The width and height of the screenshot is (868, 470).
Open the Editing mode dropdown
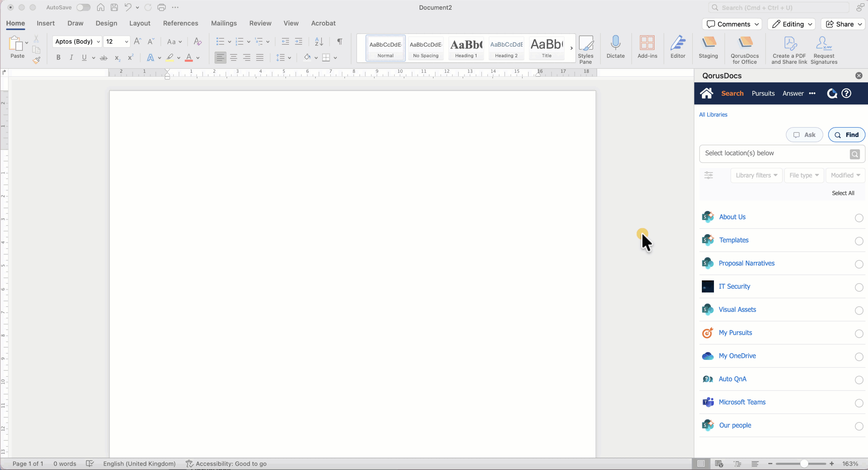[x=791, y=24]
